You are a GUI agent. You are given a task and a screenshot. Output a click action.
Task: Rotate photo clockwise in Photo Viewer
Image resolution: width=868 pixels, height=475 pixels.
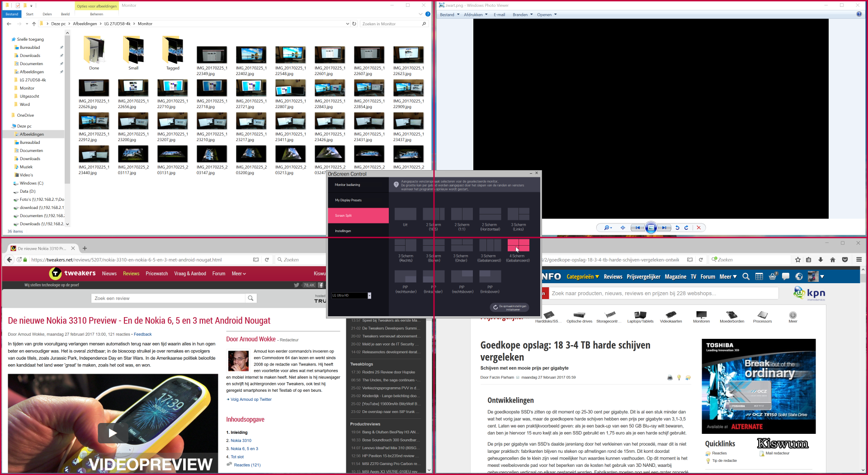click(686, 228)
